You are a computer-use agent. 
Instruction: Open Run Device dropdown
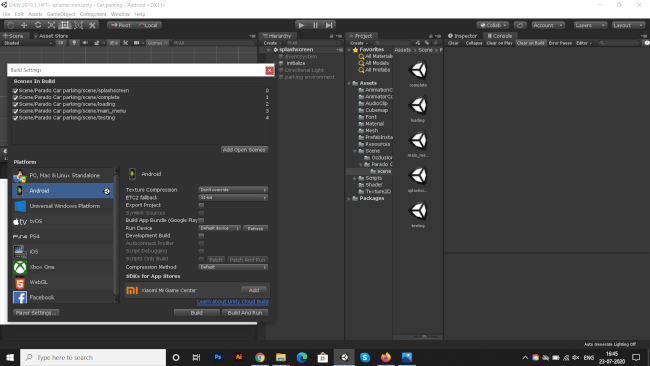point(219,228)
